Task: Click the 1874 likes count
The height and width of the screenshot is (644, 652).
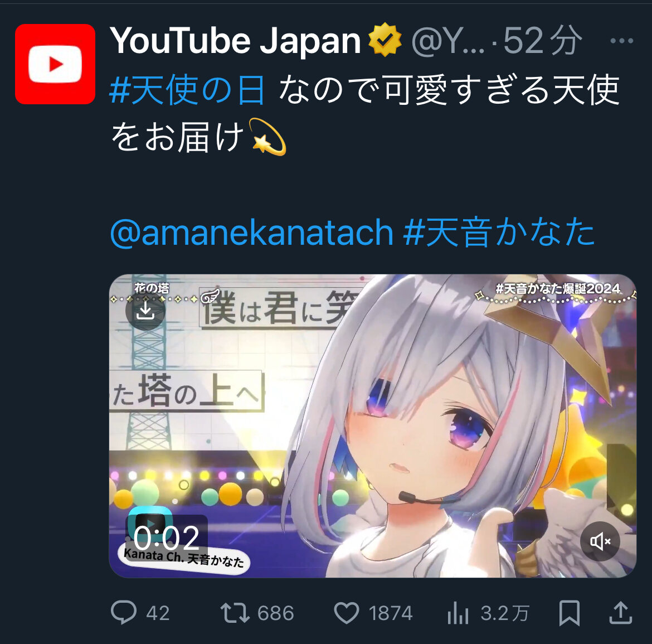Action: pyautogui.click(x=391, y=613)
